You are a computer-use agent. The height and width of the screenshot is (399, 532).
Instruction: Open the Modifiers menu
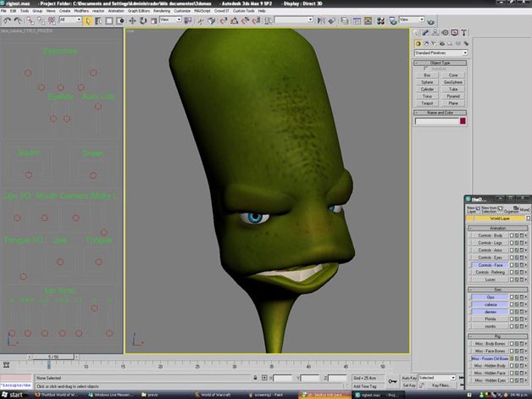[81, 11]
